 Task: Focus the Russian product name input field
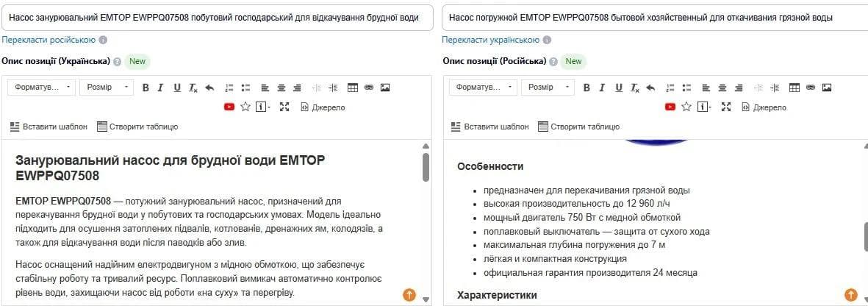654,18
